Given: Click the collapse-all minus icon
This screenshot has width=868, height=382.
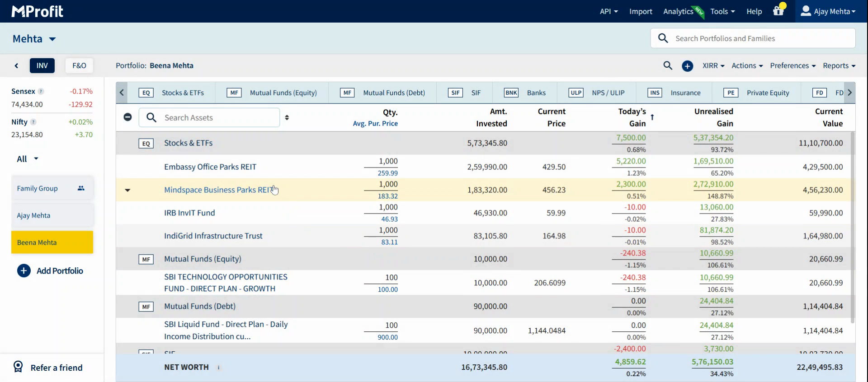Looking at the screenshot, I should [127, 117].
